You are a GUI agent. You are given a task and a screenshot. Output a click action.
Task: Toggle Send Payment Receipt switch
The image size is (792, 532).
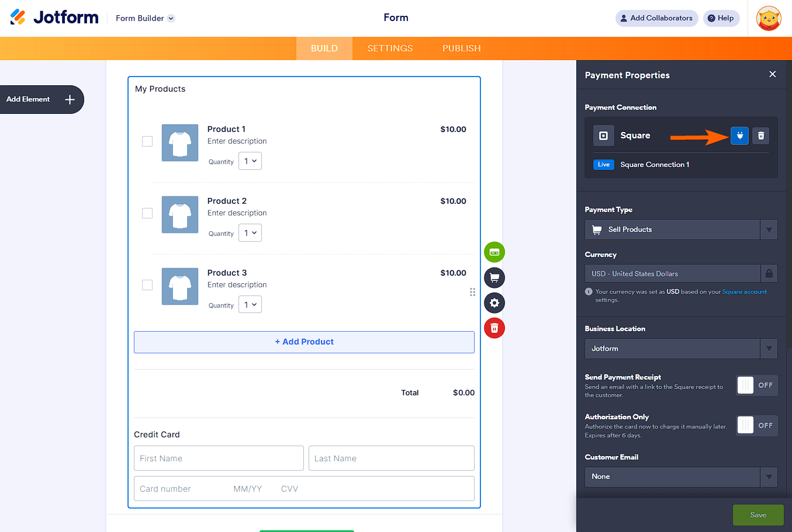[x=757, y=385]
